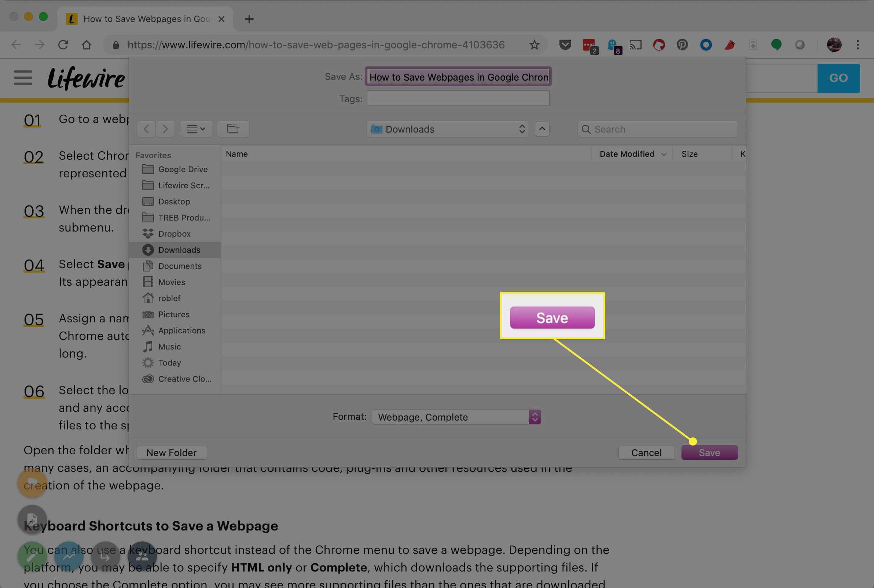Image resolution: width=874 pixels, height=588 pixels.
Task: Go forward in the file browser
Action: click(165, 129)
